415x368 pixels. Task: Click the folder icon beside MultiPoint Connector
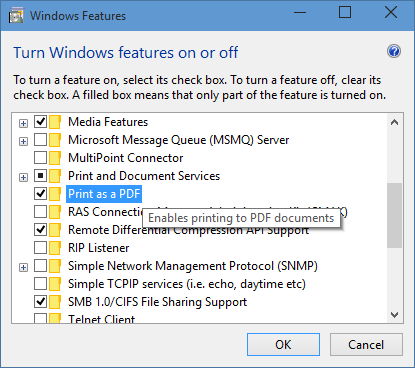[55, 158]
